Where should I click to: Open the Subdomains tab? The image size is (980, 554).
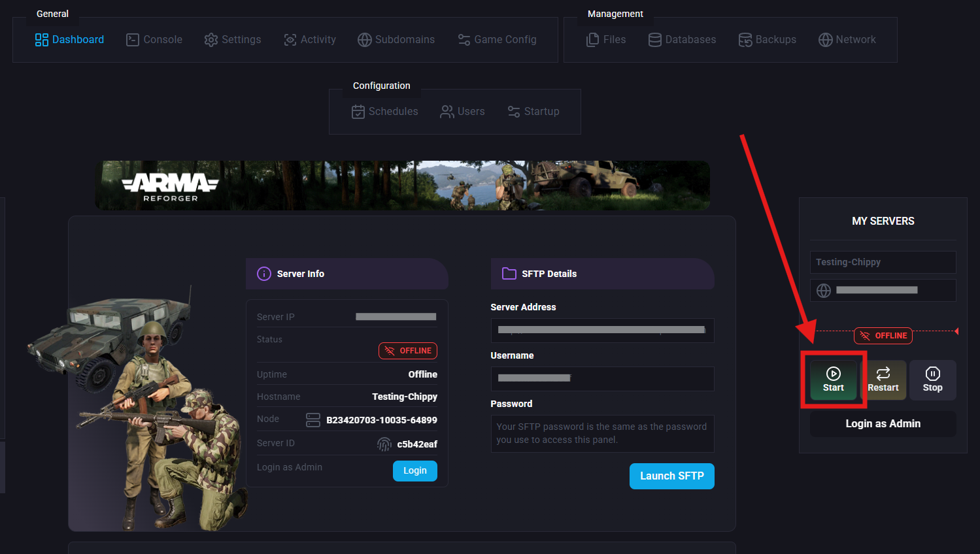396,40
